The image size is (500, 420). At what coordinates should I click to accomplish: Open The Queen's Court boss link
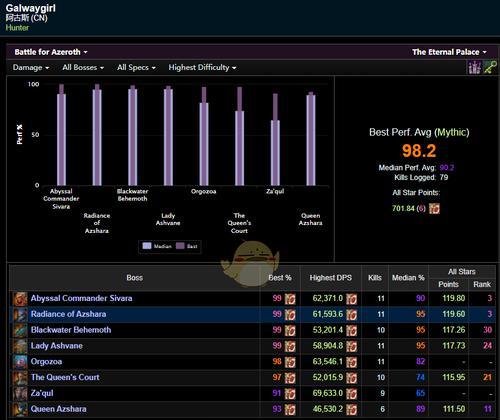pyautogui.click(x=65, y=377)
